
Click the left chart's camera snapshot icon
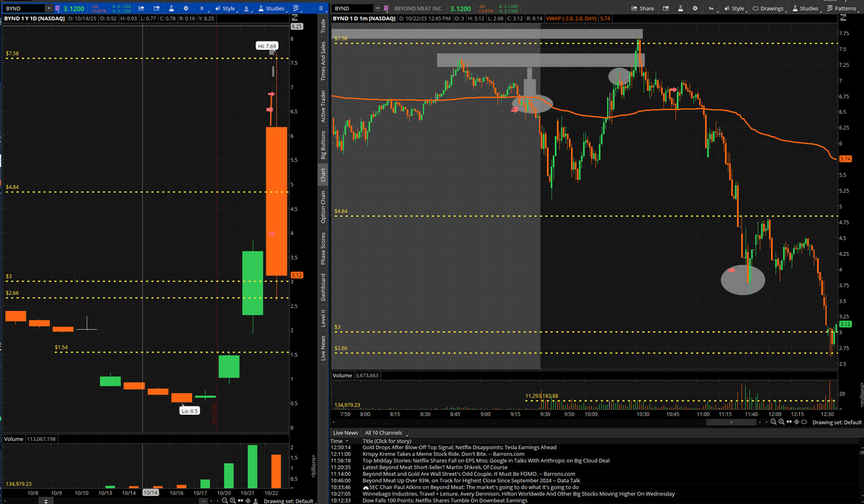click(157, 8)
